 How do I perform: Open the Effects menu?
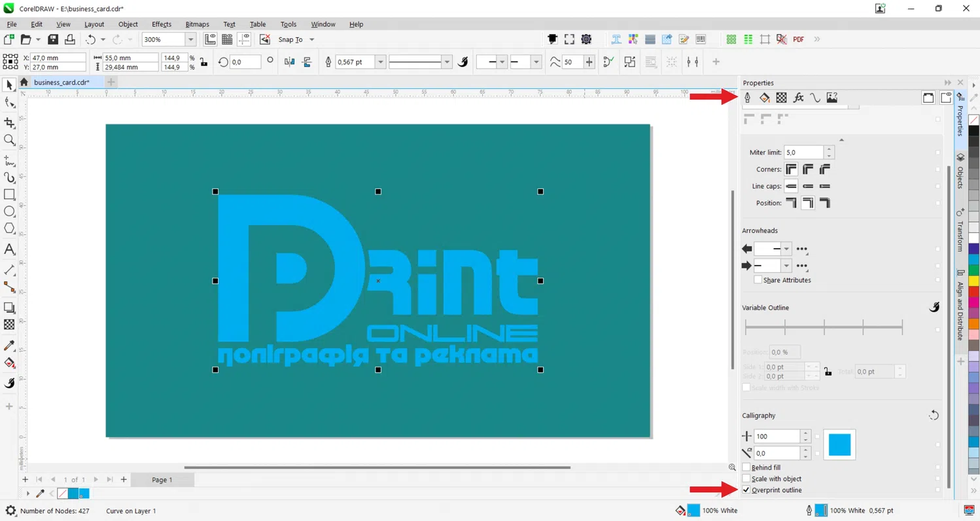[161, 24]
